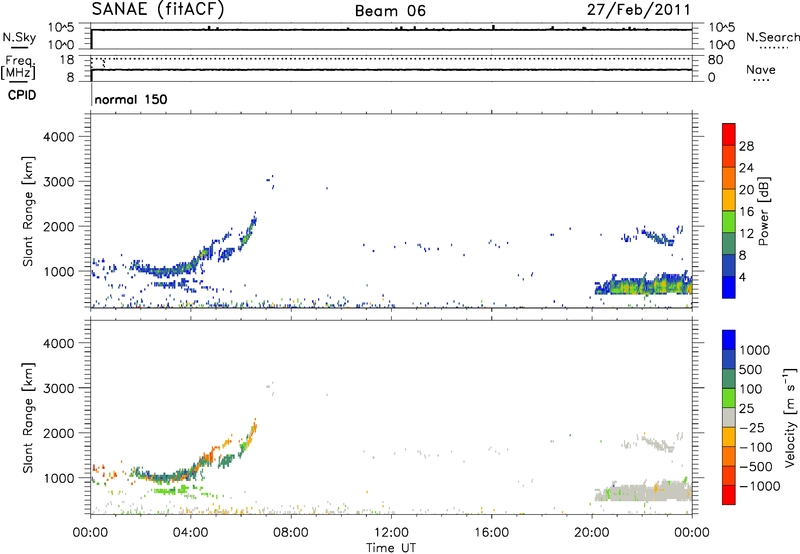The image size is (800, 554).
Task: Click the 500 label on Velocity colorbar
Action: (751, 369)
